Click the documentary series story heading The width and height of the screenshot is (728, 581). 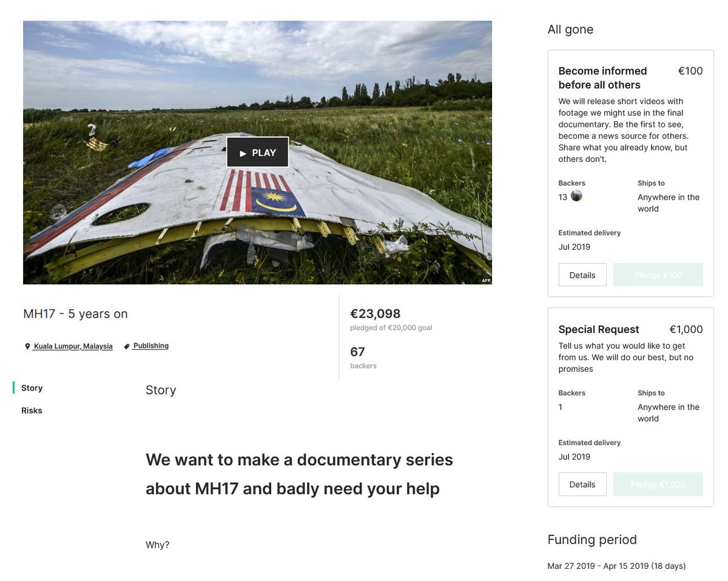pos(299,474)
